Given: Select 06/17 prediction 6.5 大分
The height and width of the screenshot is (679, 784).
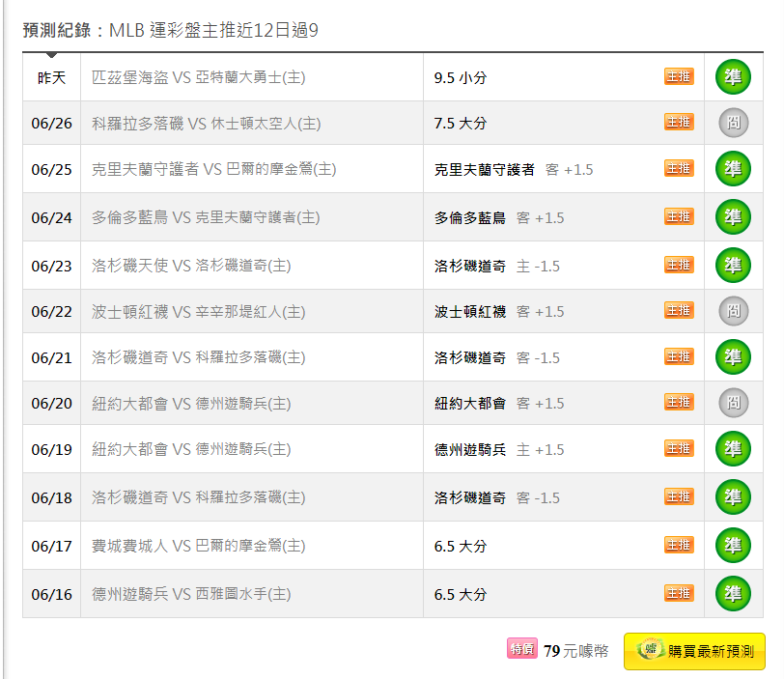Looking at the screenshot, I should (461, 546).
